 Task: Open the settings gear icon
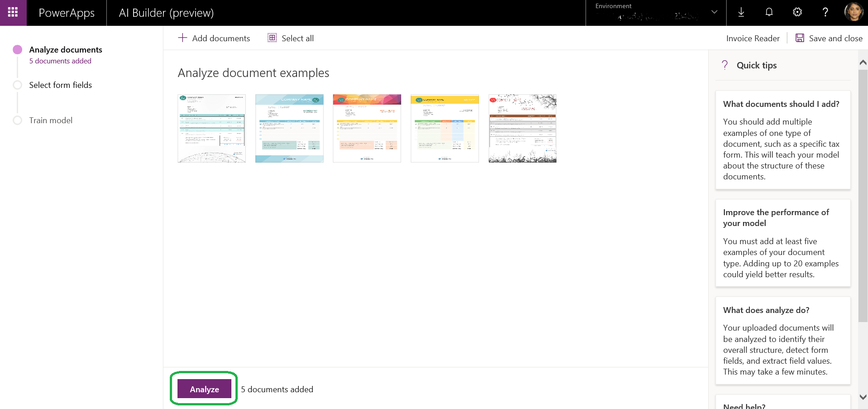(x=797, y=13)
